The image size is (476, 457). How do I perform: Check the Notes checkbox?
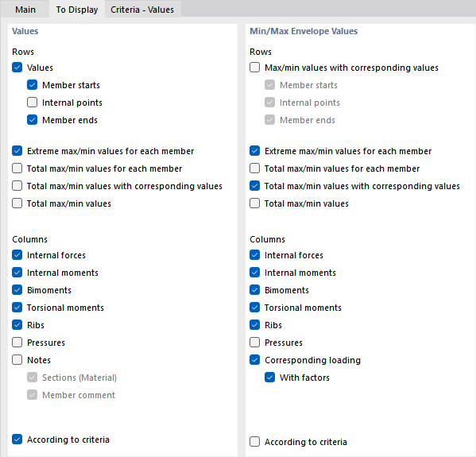17,360
